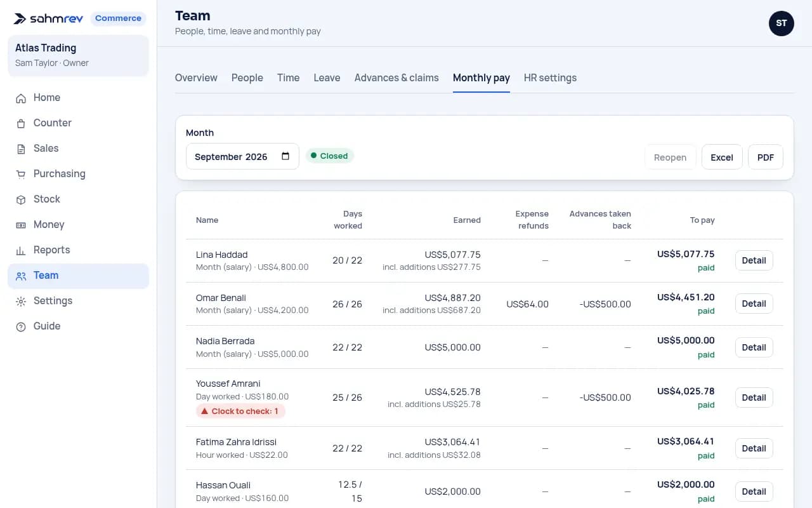Select the Monthly pay tab
Screen dimensions: 812x508
pos(481,78)
